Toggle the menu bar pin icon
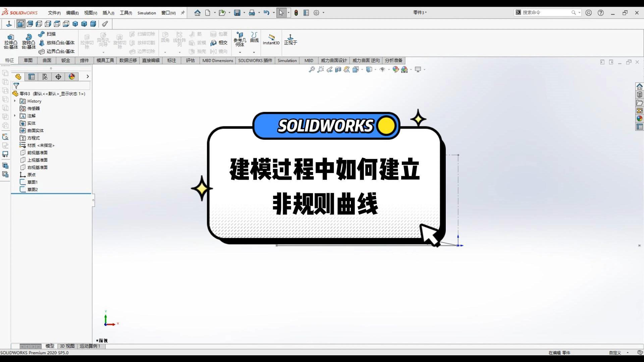This screenshot has width=644, height=362. (x=183, y=13)
